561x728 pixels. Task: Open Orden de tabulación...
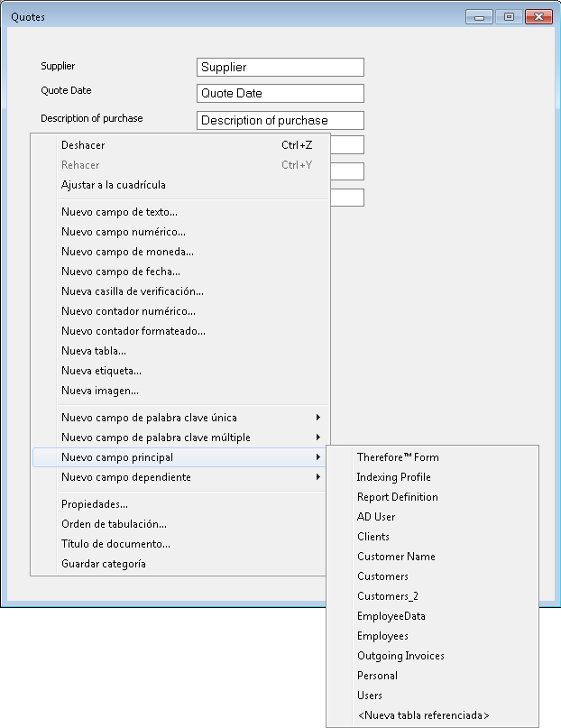pyautogui.click(x=181, y=524)
